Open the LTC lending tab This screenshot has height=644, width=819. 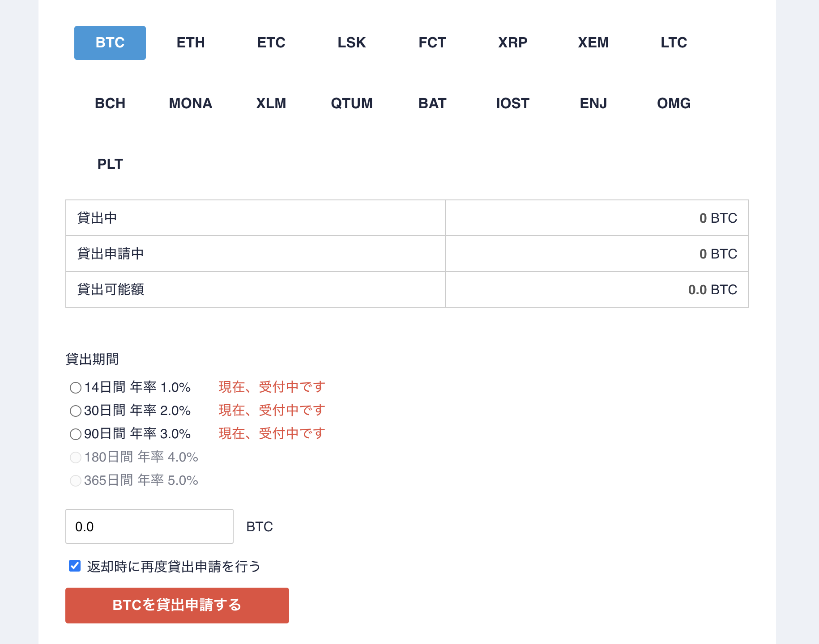(674, 42)
